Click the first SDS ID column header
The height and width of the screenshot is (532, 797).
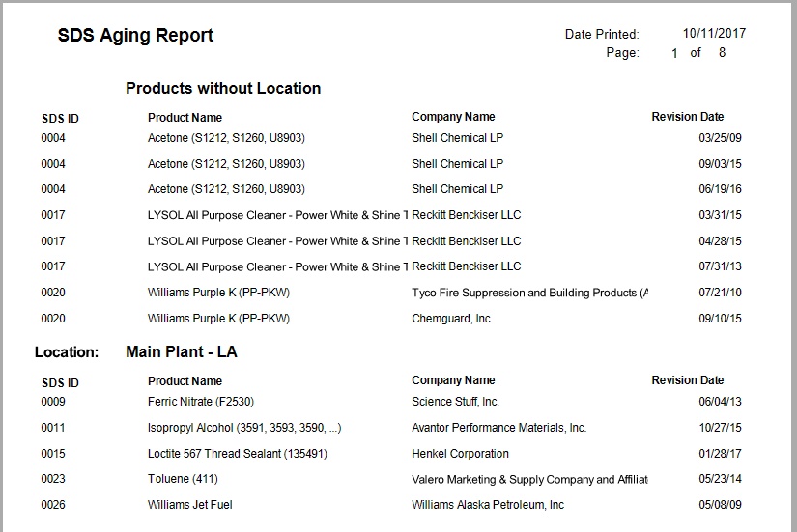click(x=60, y=119)
